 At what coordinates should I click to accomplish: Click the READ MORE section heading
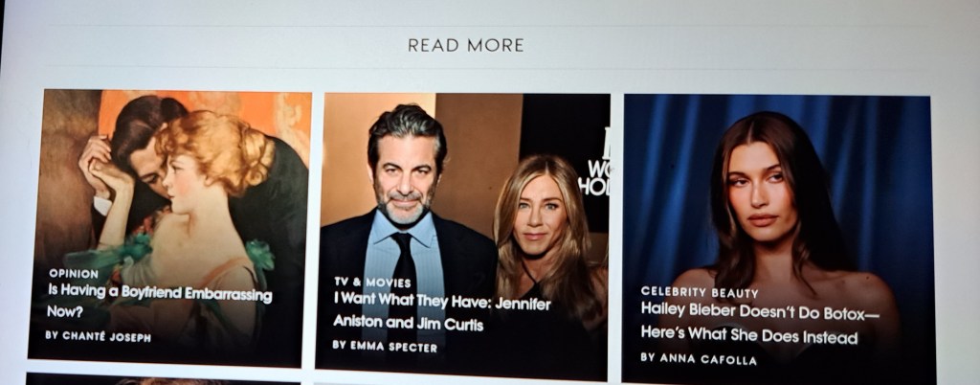tap(466, 46)
